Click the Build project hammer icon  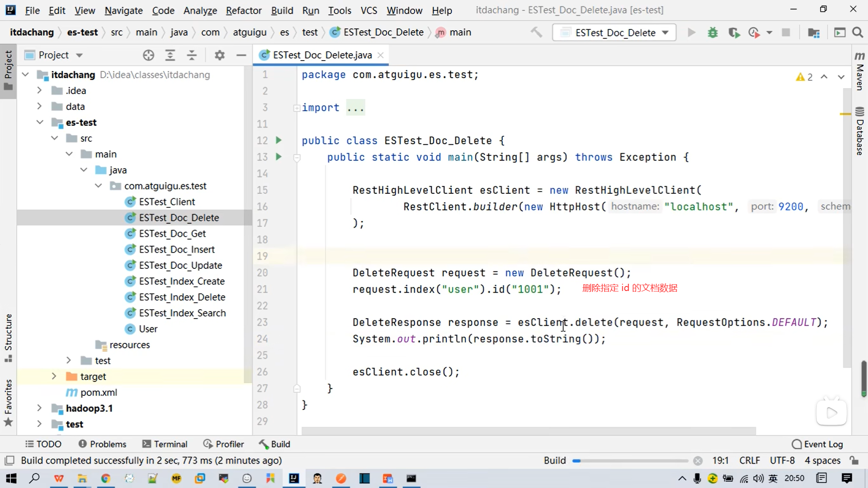(536, 33)
